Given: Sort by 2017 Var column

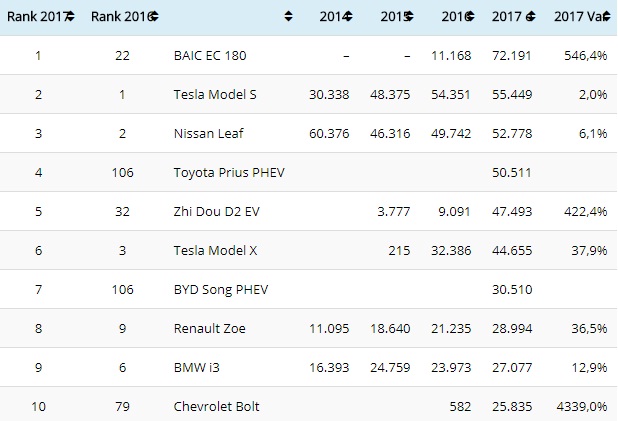Looking at the screenshot, I should (579, 16).
